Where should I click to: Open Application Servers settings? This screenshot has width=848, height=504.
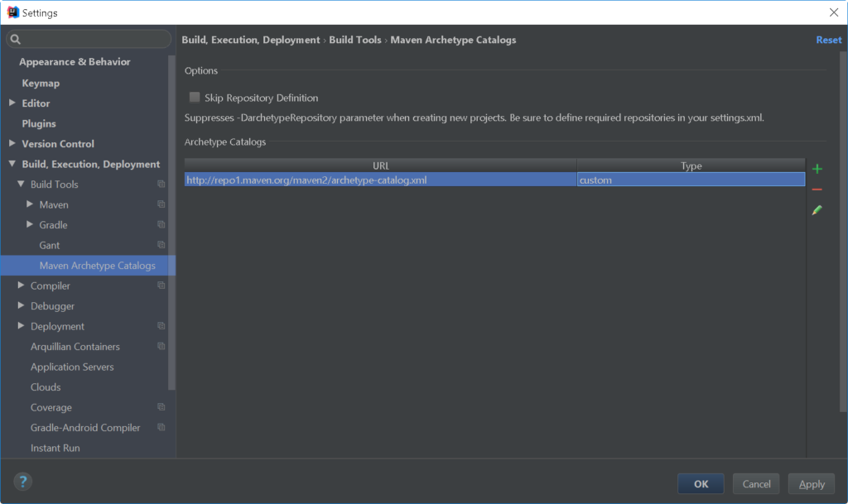tap(72, 367)
